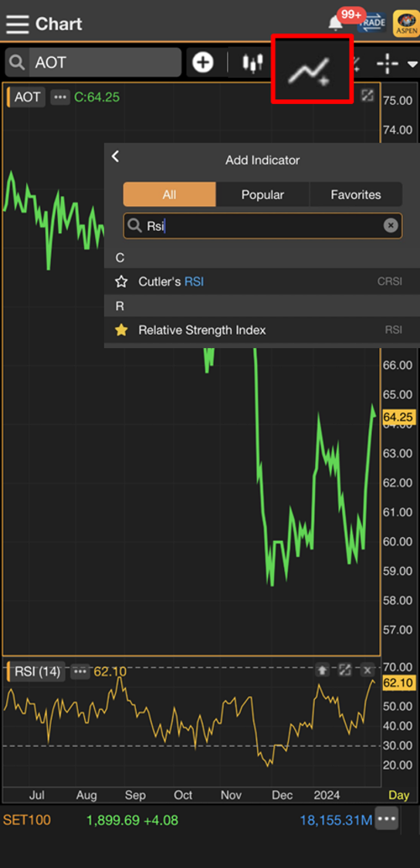The height and width of the screenshot is (868, 420).
Task: Clear the indicator search text
Action: click(391, 226)
